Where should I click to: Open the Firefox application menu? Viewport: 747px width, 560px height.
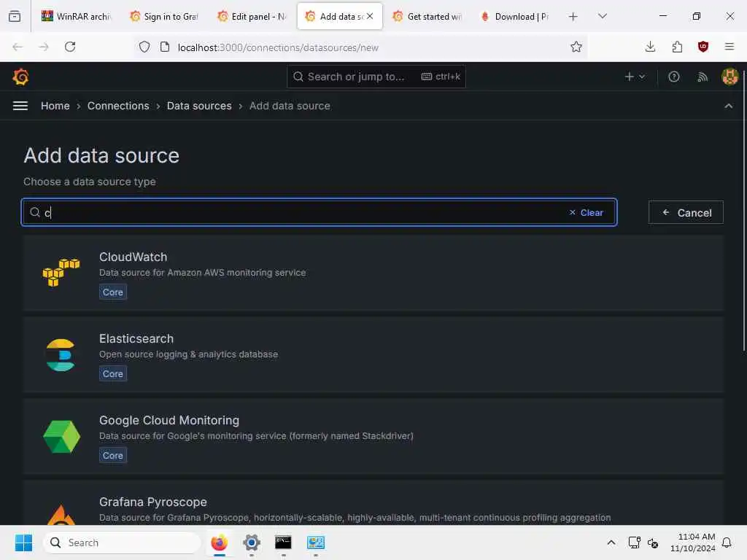[x=729, y=47]
